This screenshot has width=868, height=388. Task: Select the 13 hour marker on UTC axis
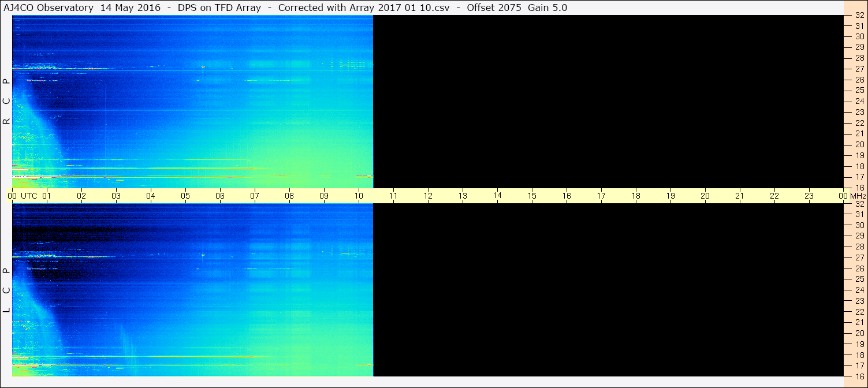click(463, 196)
